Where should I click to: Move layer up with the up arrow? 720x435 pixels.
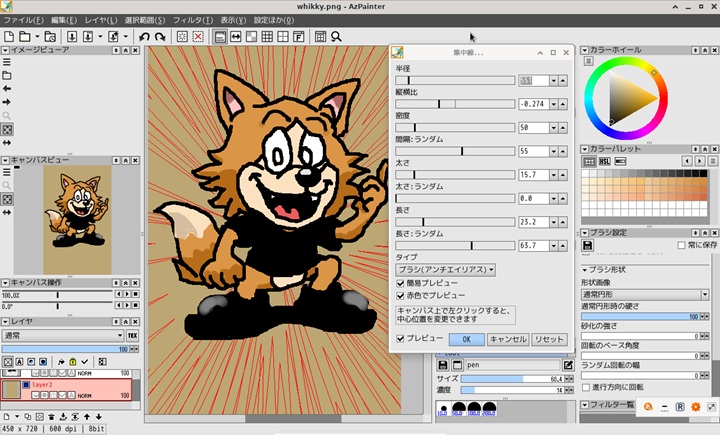coord(87,417)
